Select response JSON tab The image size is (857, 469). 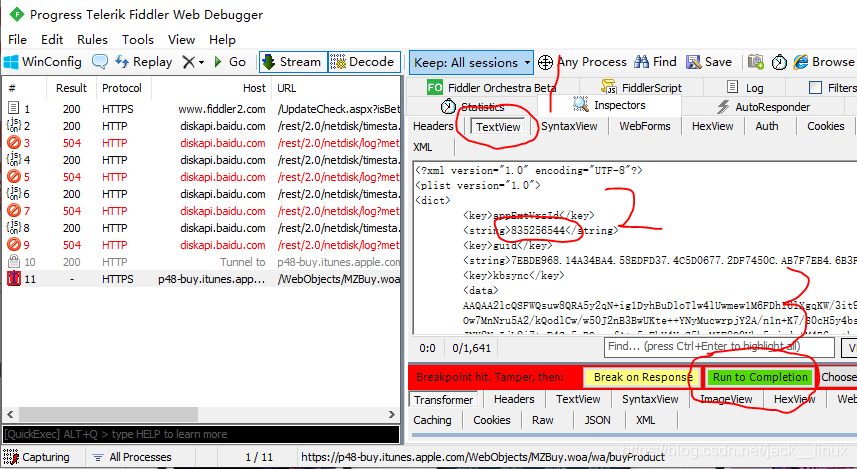[597, 420]
